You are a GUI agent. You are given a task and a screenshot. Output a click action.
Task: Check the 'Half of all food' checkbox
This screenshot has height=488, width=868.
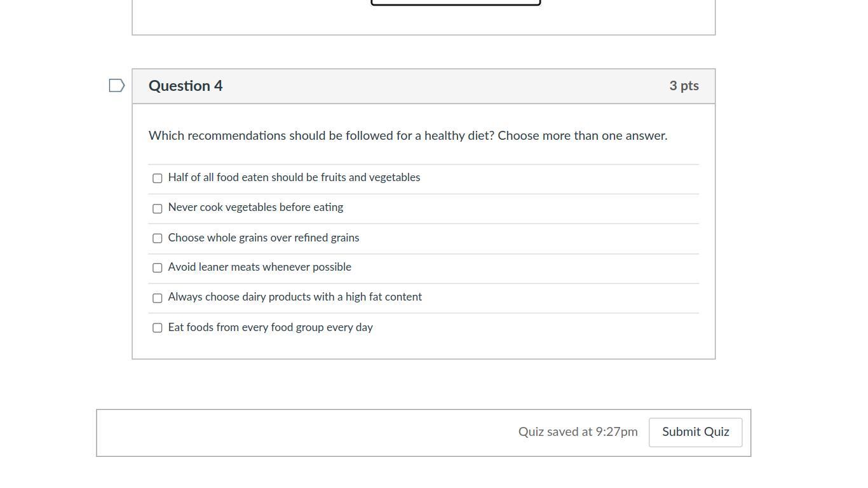[x=158, y=179]
